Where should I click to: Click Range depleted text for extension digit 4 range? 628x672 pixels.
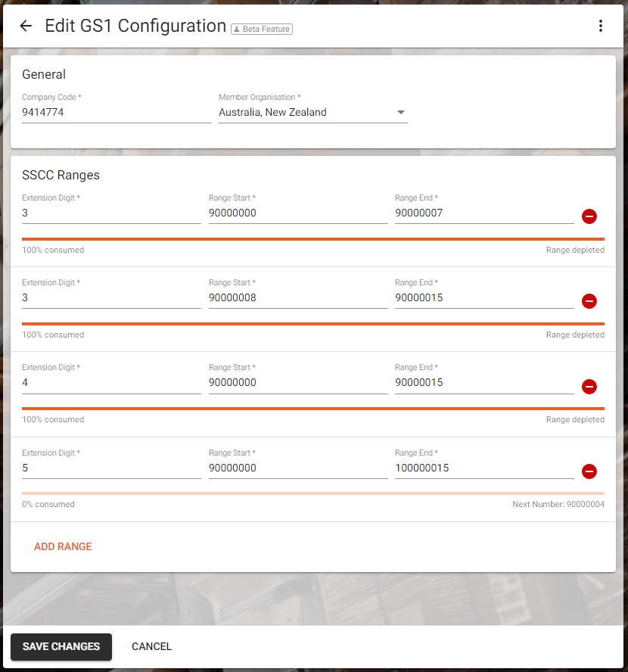pos(575,419)
